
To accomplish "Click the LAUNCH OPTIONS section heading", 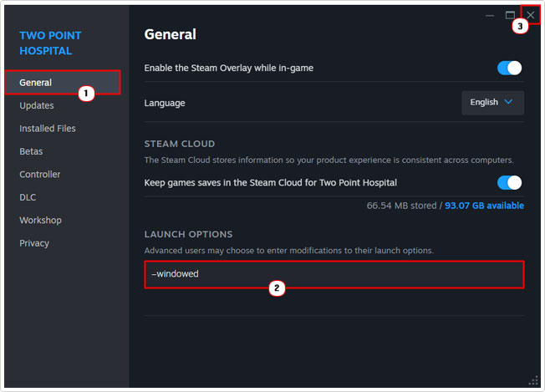I will click(188, 234).
